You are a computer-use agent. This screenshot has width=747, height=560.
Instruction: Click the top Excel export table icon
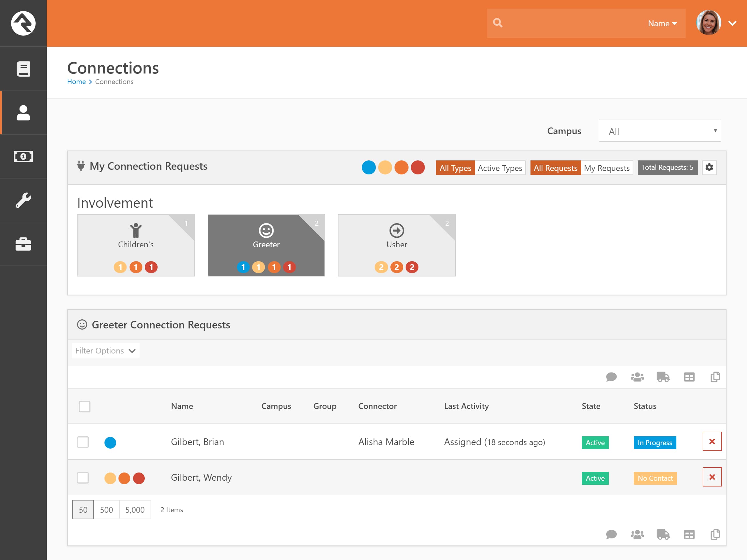click(689, 377)
